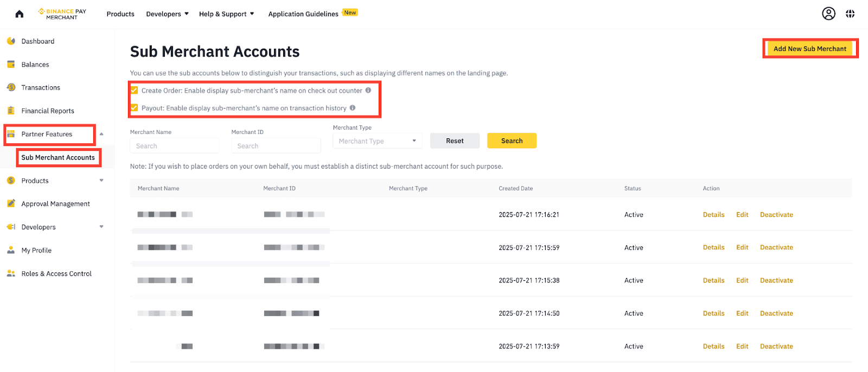Viewport: 868px width, 372px height.
Task: Select Sub Merchant Accounts sidebar item
Action: [58, 157]
